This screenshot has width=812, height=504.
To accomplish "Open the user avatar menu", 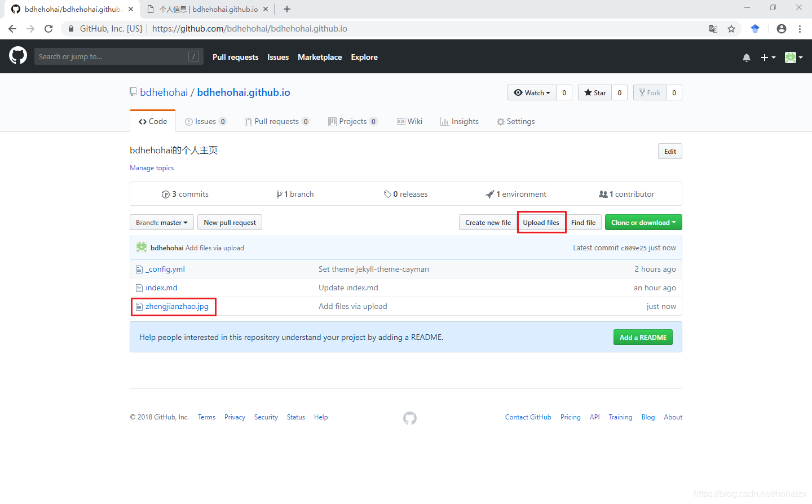I will click(x=793, y=58).
